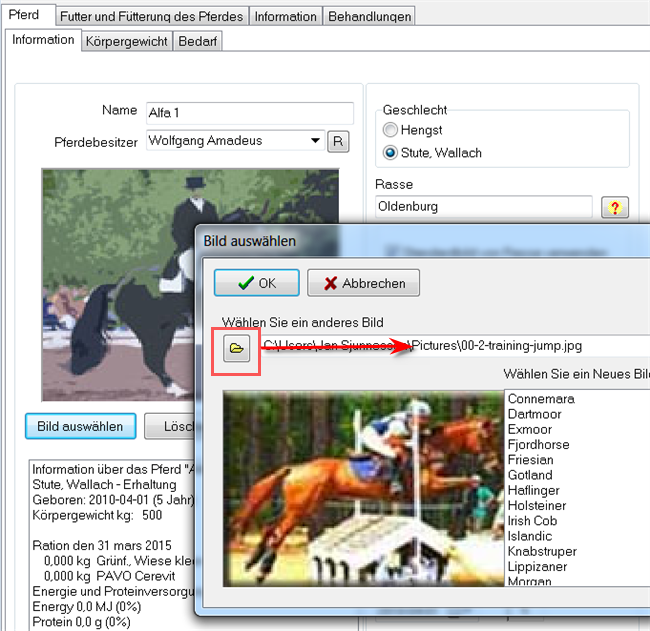Click the PAVO Cerevit ration line
The width and height of the screenshot is (650, 631).
pyautogui.click(x=109, y=576)
